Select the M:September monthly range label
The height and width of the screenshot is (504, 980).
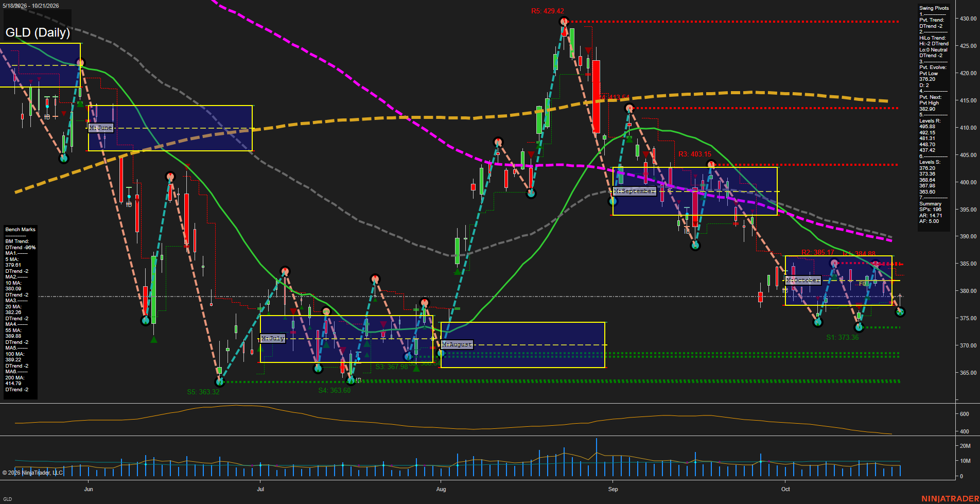pyautogui.click(x=635, y=191)
